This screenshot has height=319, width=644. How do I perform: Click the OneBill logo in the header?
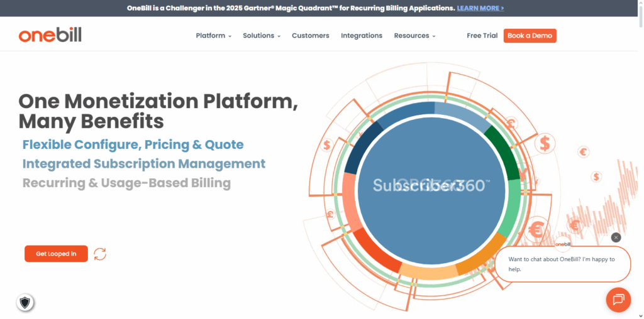click(50, 35)
